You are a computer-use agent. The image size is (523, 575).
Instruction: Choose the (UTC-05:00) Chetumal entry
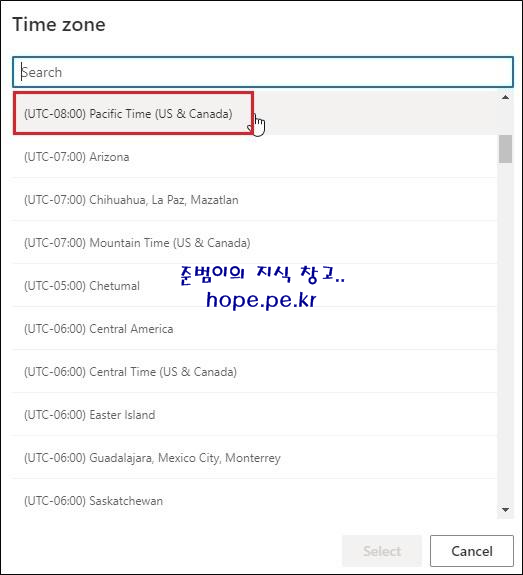255,285
